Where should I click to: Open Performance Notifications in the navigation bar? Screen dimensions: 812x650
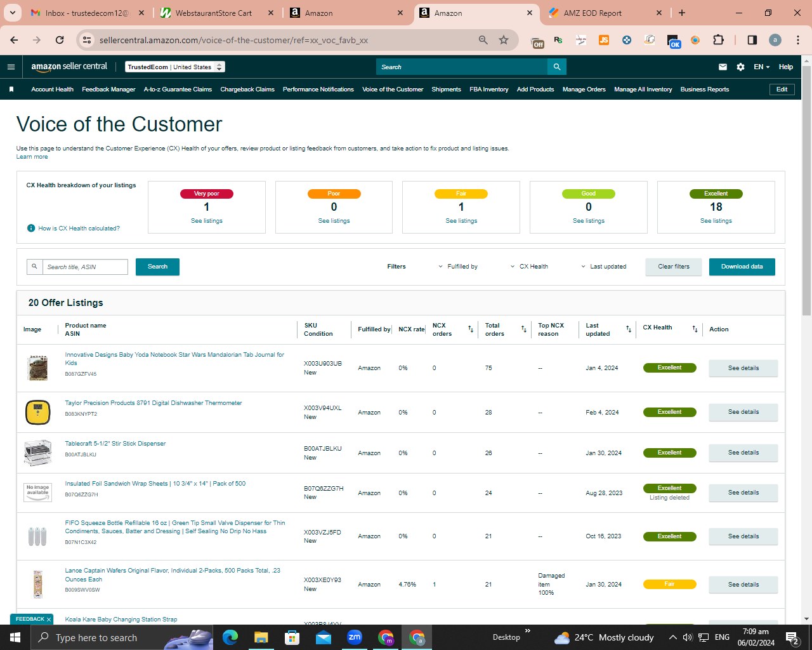coord(318,90)
